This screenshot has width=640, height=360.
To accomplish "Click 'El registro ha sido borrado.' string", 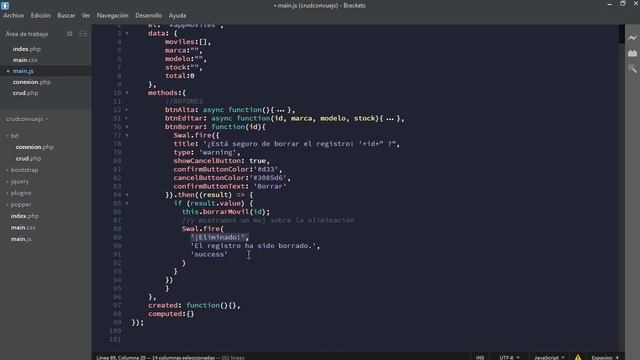I will click(253, 246).
